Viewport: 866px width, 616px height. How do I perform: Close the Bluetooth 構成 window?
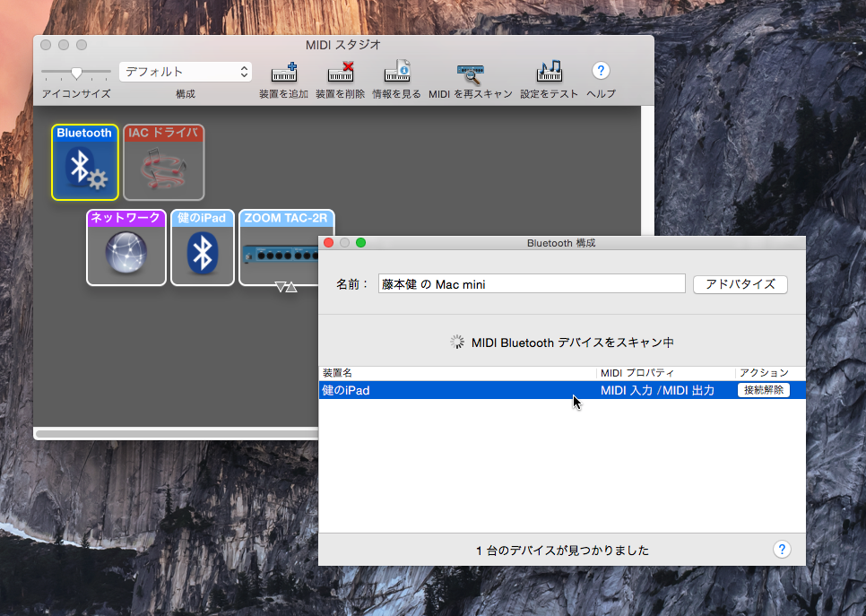coord(329,242)
